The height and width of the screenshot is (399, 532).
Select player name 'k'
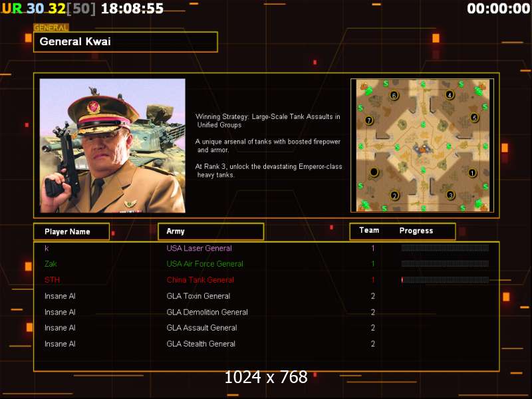click(x=47, y=248)
